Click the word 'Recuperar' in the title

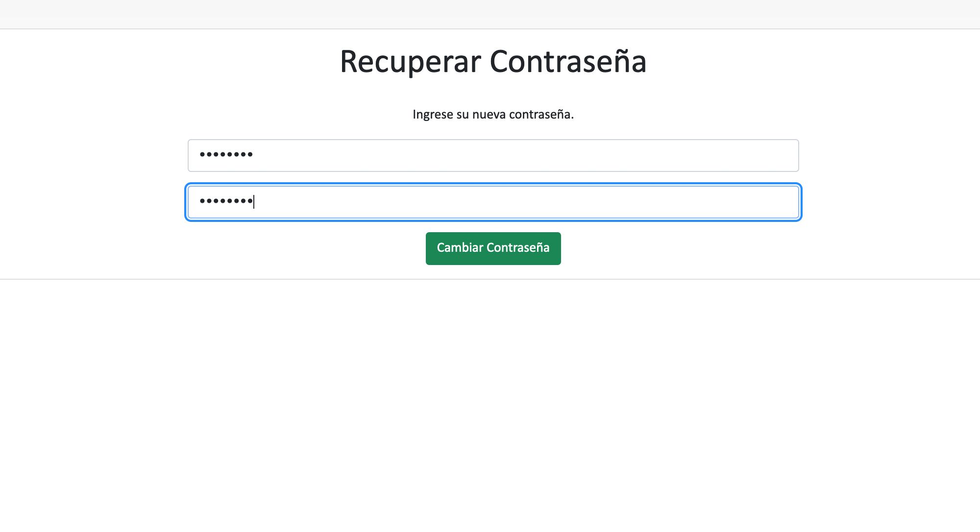pyautogui.click(x=410, y=62)
